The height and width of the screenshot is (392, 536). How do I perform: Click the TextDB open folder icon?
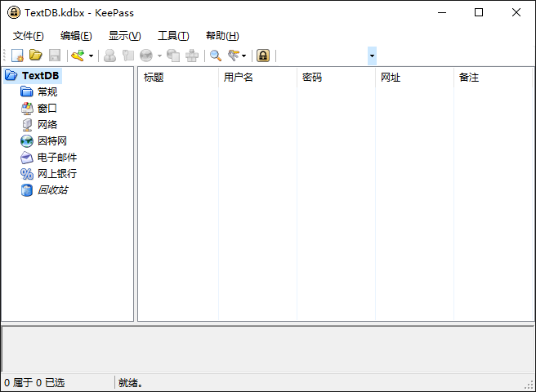click(11, 75)
